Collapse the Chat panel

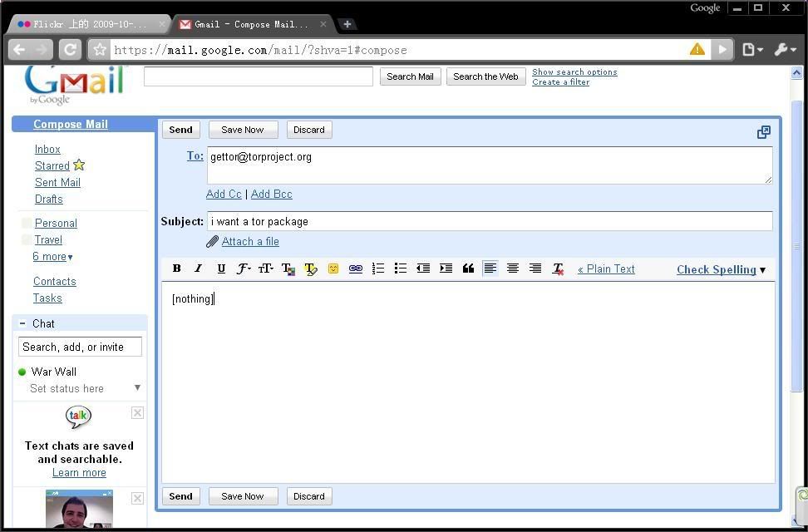[22, 323]
